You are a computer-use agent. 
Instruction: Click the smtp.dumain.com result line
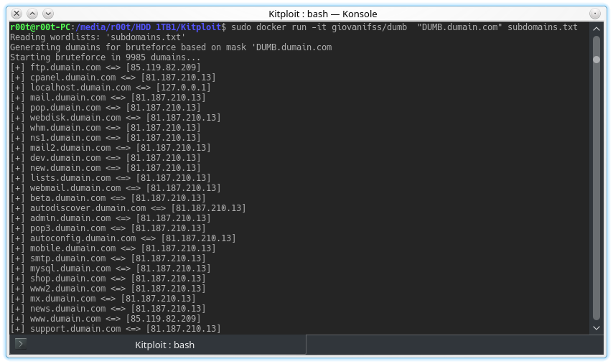click(108, 258)
